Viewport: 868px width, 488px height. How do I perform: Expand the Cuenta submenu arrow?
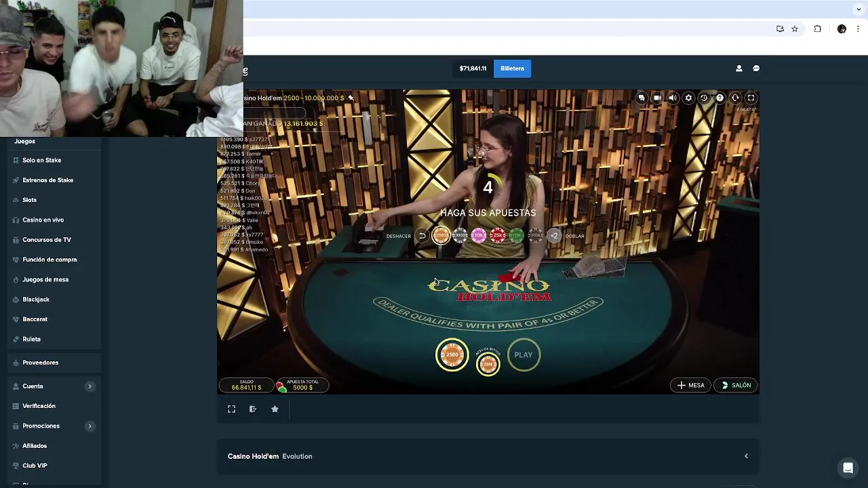[90, 386]
